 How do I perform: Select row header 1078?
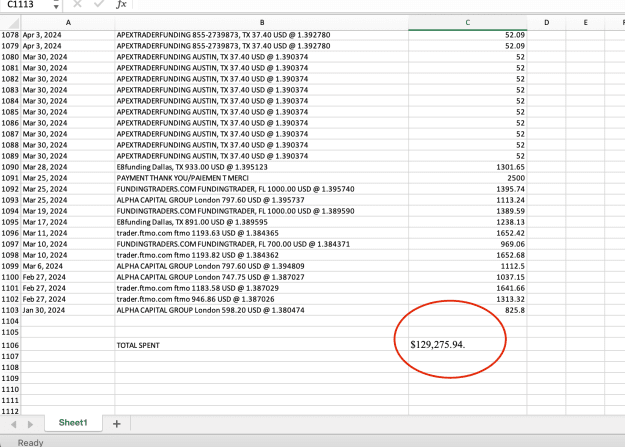[10, 35]
